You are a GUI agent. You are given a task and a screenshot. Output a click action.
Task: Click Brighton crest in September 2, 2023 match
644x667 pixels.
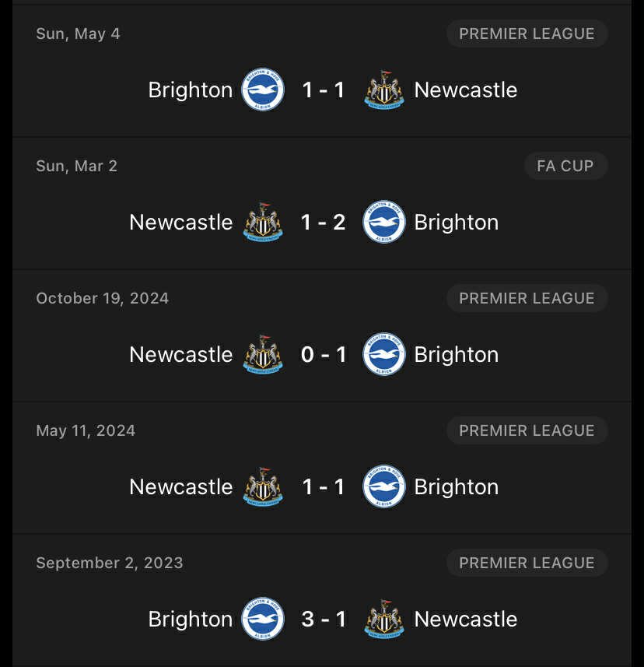pos(263,619)
